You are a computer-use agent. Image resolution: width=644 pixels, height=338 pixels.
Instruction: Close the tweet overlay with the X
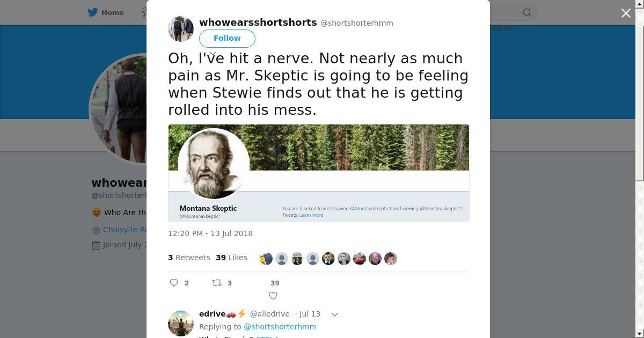pos(626,13)
